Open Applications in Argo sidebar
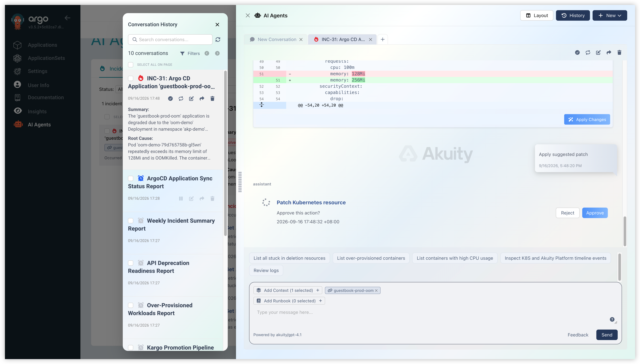The image size is (640, 364). coord(42,45)
